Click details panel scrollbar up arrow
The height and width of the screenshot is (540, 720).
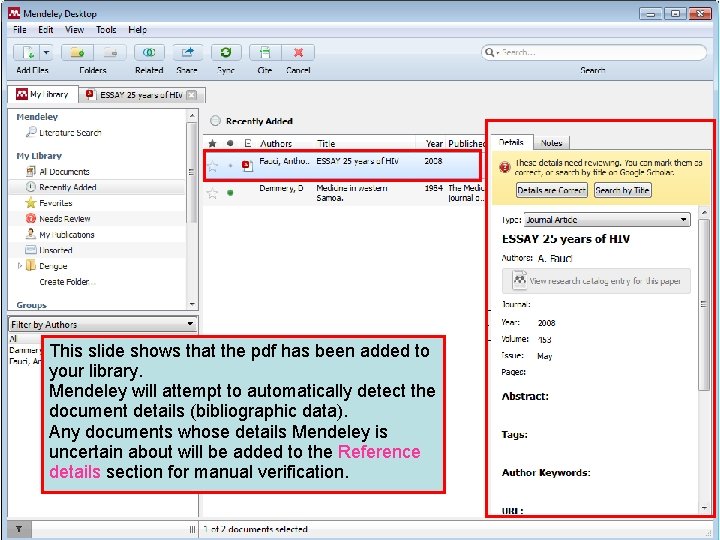[704, 213]
